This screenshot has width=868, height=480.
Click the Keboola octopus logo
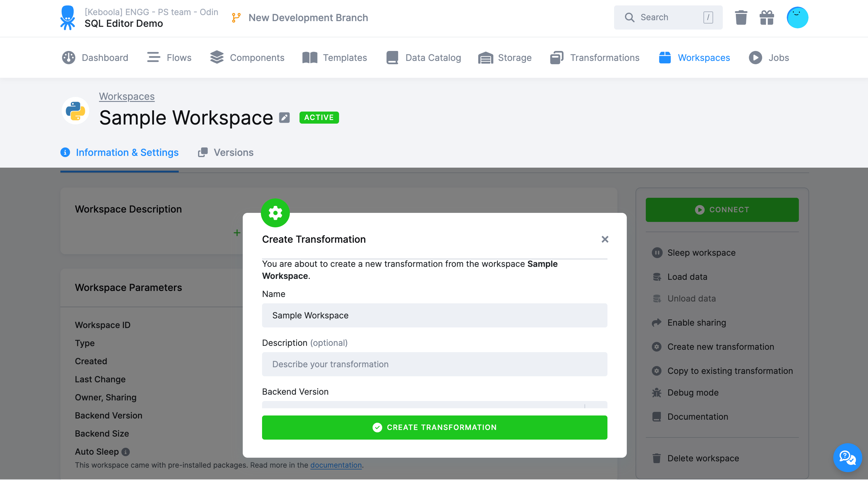point(68,17)
